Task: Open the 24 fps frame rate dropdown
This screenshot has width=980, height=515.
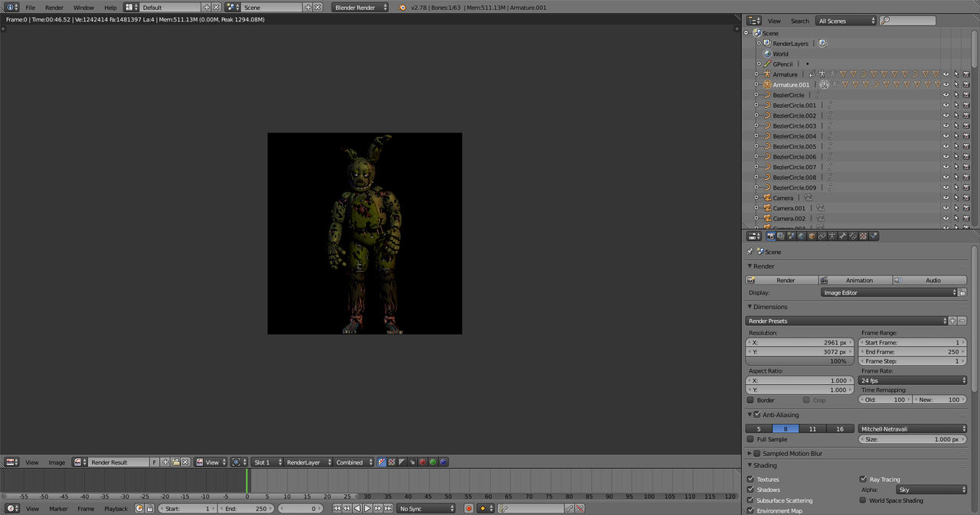Action: click(913, 380)
